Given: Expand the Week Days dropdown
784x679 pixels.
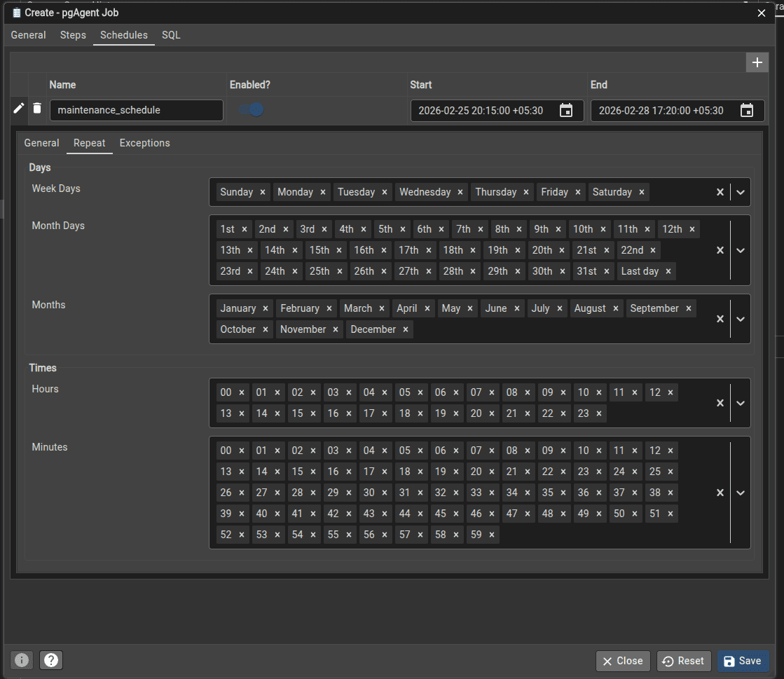Looking at the screenshot, I should [x=741, y=191].
